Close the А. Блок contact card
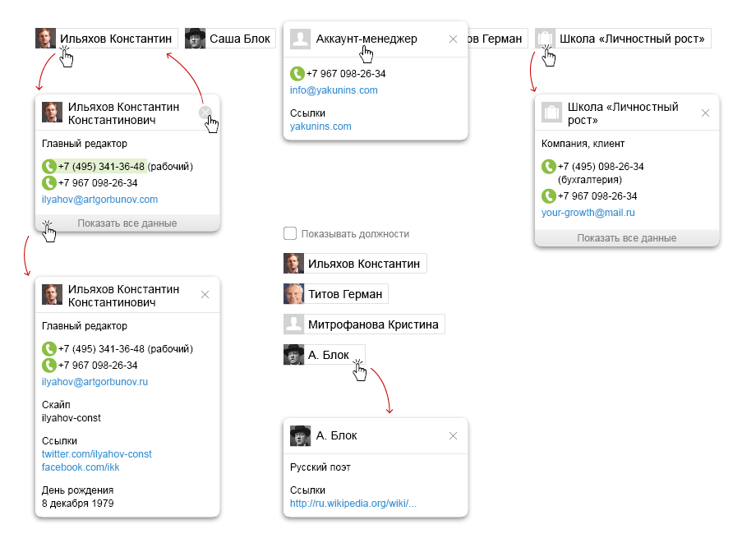756x552 pixels. click(454, 436)
